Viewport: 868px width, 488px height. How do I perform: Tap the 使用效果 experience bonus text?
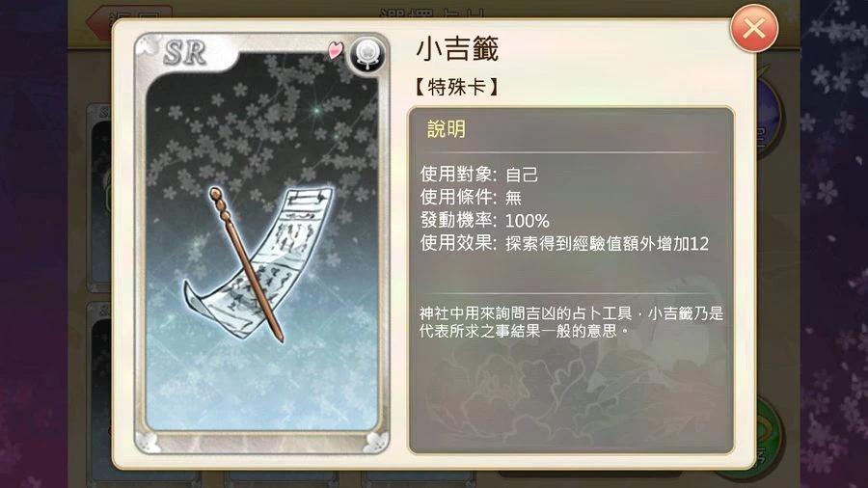[x=564, y=243]
